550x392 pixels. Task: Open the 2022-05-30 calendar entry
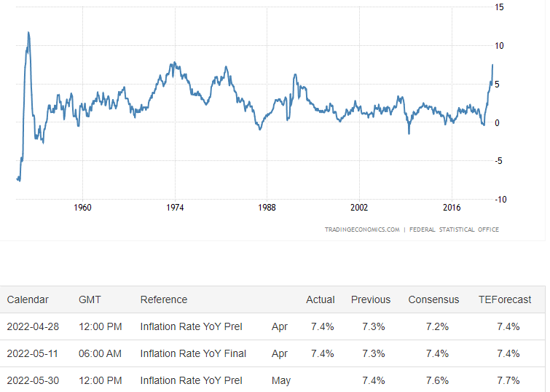pyautogui.click(x=33, y=381)
